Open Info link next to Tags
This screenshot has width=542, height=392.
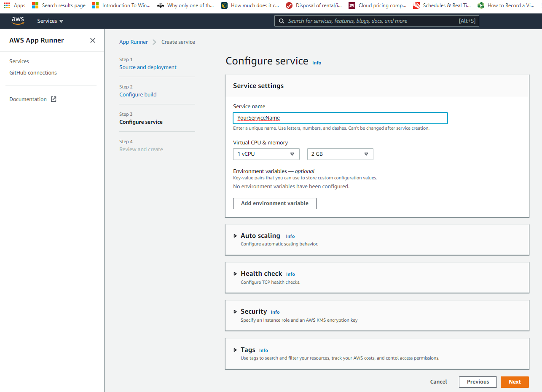click(x=263, y=351)
